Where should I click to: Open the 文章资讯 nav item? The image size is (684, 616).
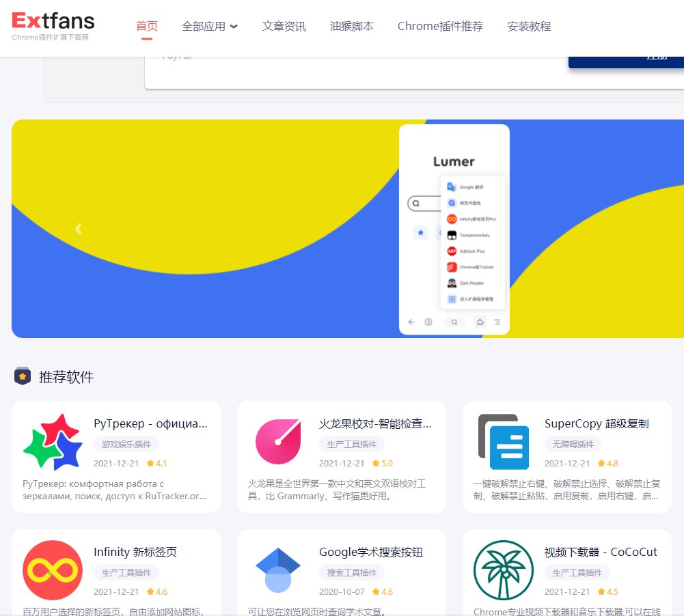tap(284, 26)
